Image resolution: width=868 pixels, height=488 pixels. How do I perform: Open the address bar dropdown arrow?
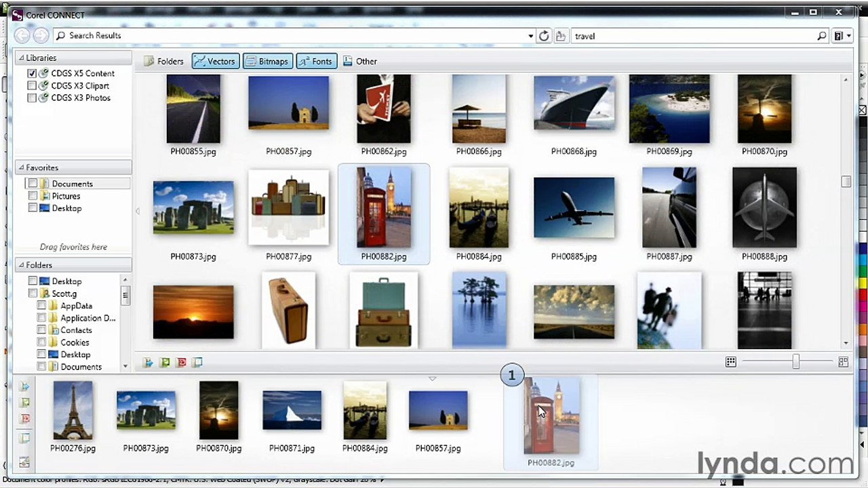tap(530, 36)
